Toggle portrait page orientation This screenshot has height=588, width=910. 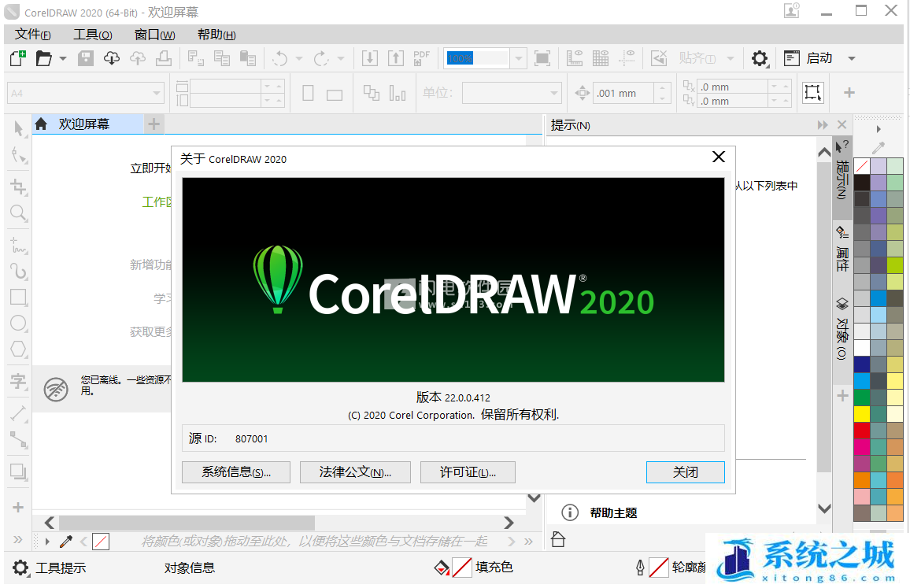[x=308, y=93]
